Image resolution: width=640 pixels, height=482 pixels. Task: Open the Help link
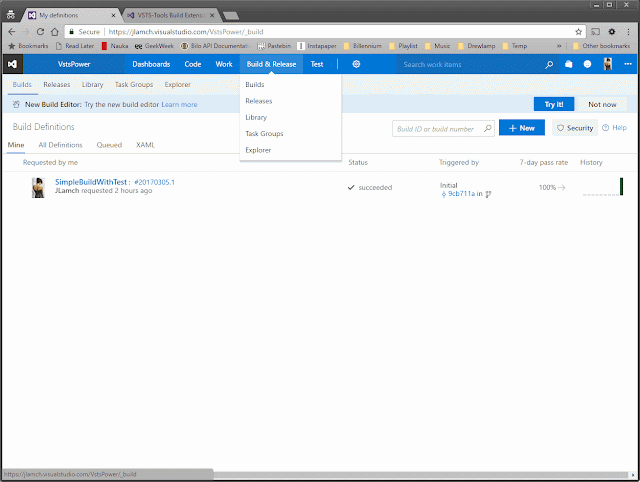click(x=614, y=128)
